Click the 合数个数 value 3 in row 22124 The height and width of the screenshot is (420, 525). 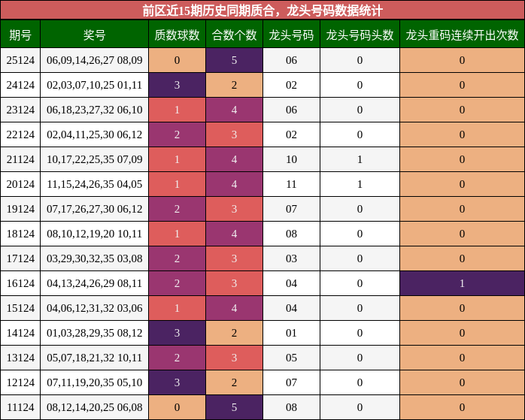(x=235, y=134)
